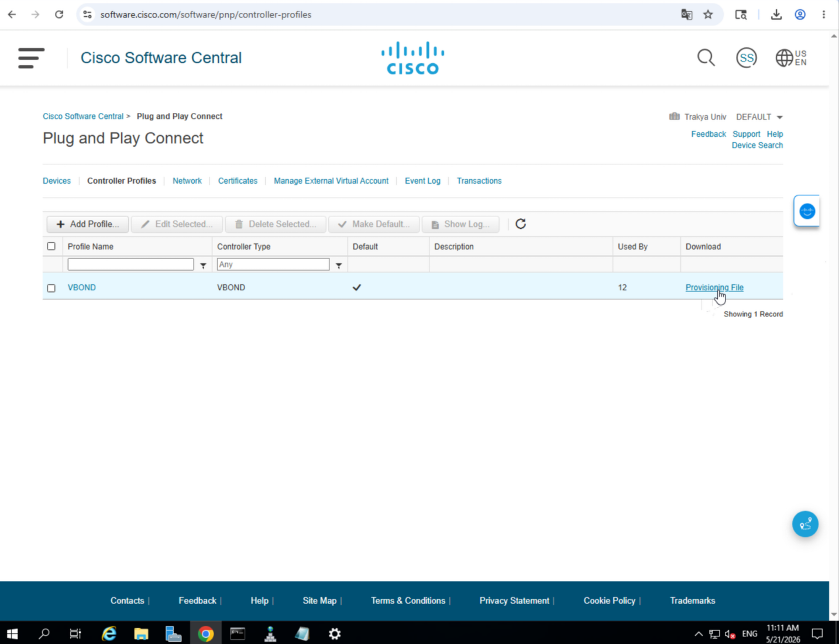Open footer Site Map link
This screenshot has height=644, width=839.
pyautogui.click(x=319, y=601)
